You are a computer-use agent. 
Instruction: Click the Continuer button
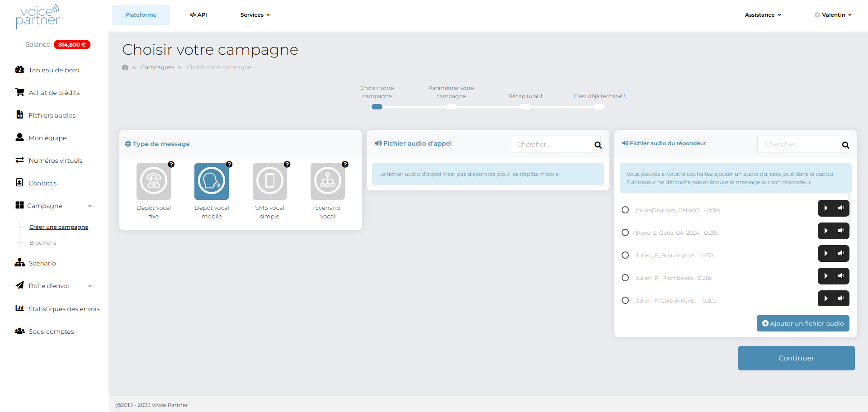click(796, 358)
